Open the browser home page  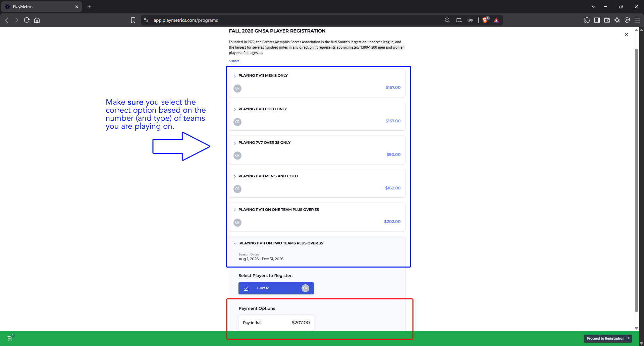tap(37, 20)
